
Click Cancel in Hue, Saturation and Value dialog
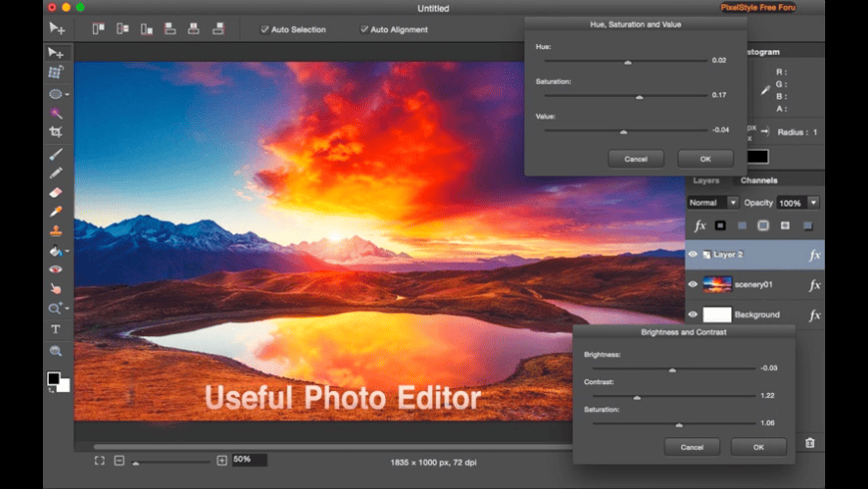point(637,159)
